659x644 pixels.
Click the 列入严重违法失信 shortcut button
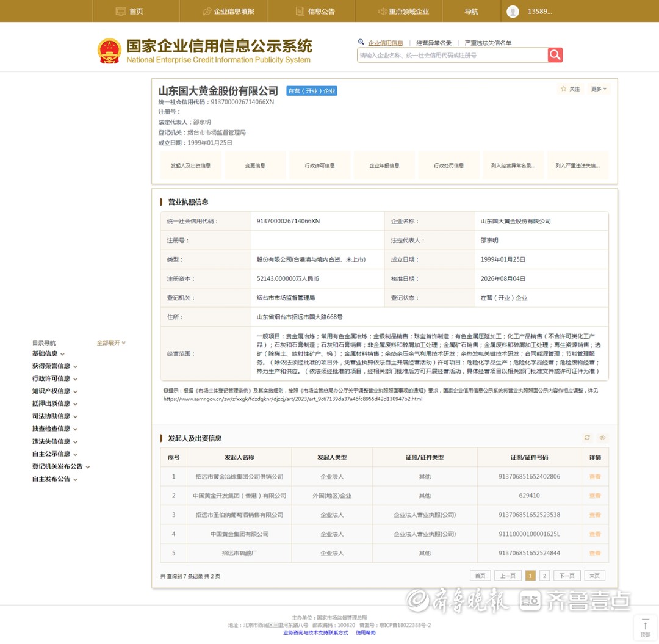pyautogui.click(x=578, y=165)
